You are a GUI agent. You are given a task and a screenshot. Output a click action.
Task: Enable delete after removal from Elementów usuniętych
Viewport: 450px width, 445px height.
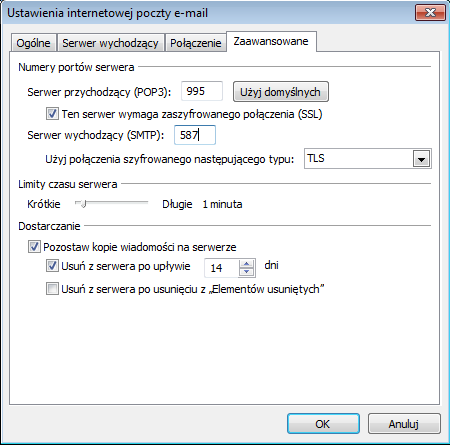tap(52, 289)
